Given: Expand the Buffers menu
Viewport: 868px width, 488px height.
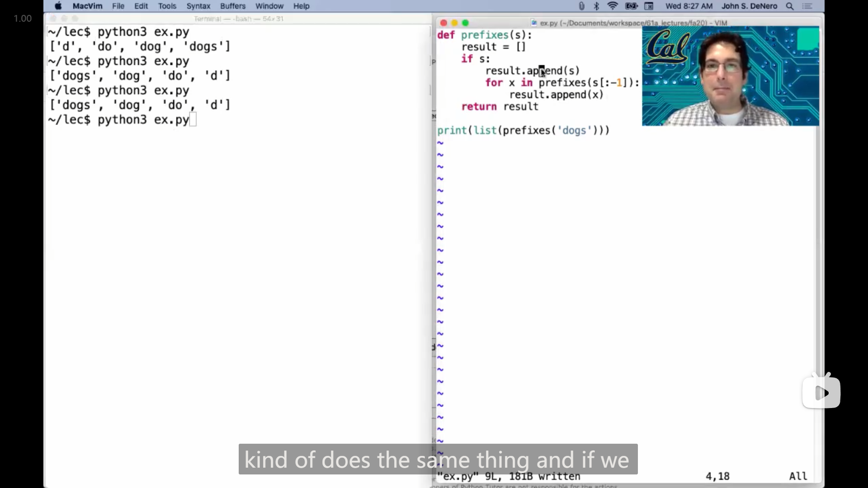Looking at the screenshot, I should point(232,6).
